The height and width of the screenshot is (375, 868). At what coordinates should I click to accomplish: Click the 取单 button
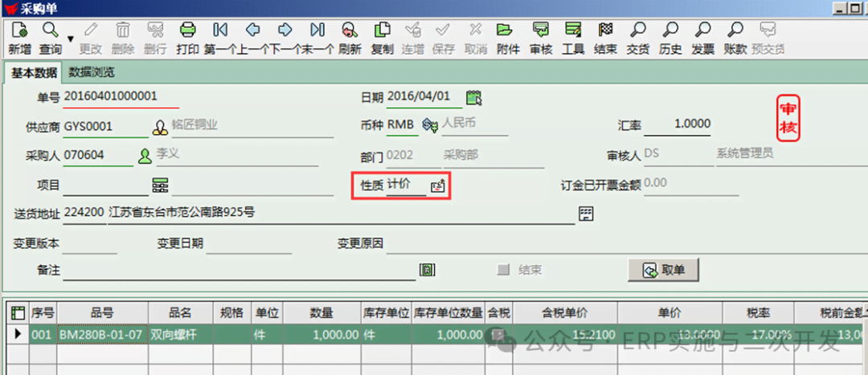(x=664, y=271)
